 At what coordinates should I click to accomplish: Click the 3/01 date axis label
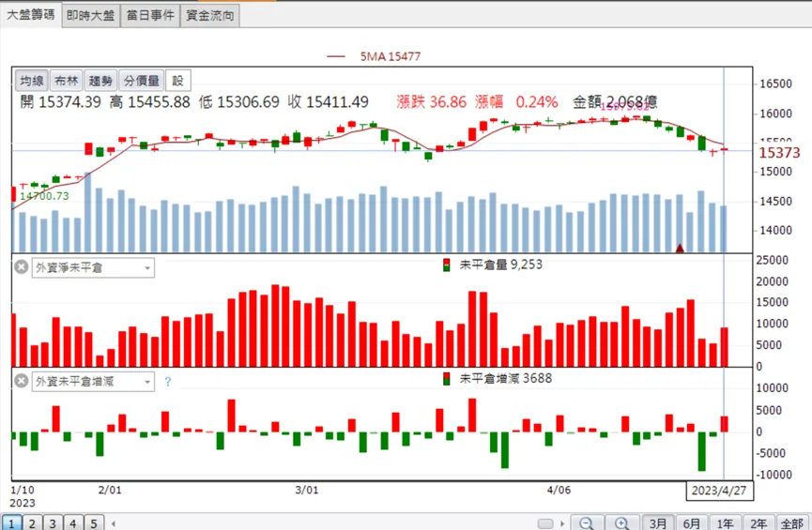(307, 490)
